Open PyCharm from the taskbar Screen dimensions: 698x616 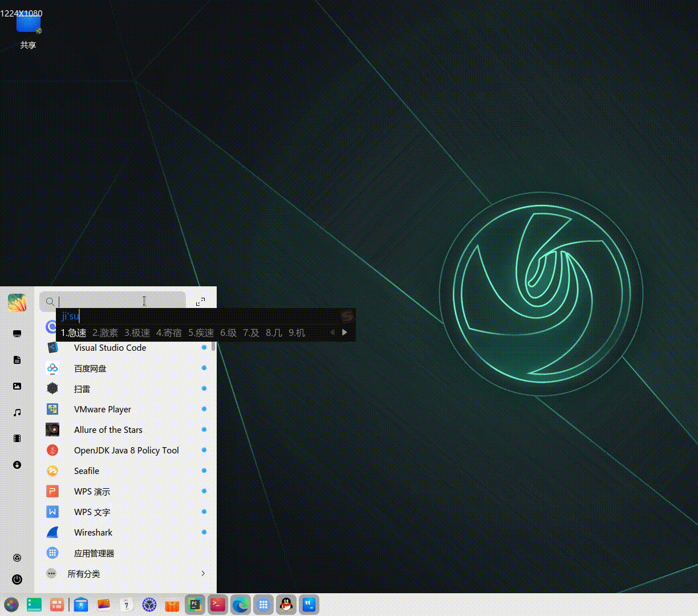pyautogui.click(x=195, y=605)
